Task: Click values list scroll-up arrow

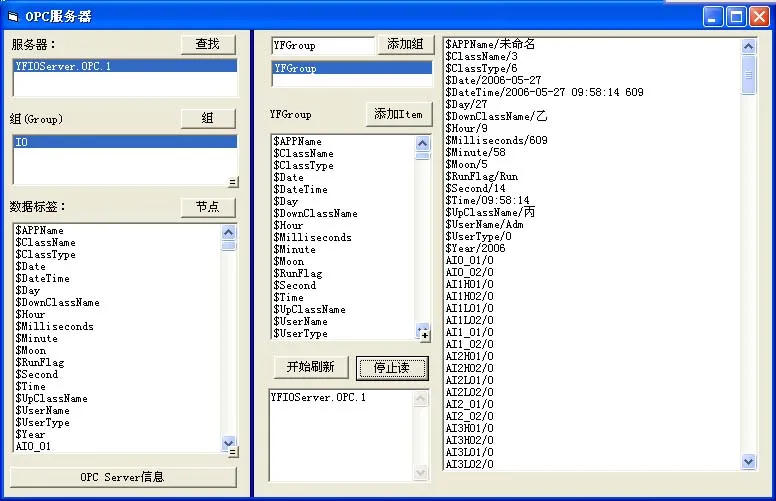Action: [748, 47]
